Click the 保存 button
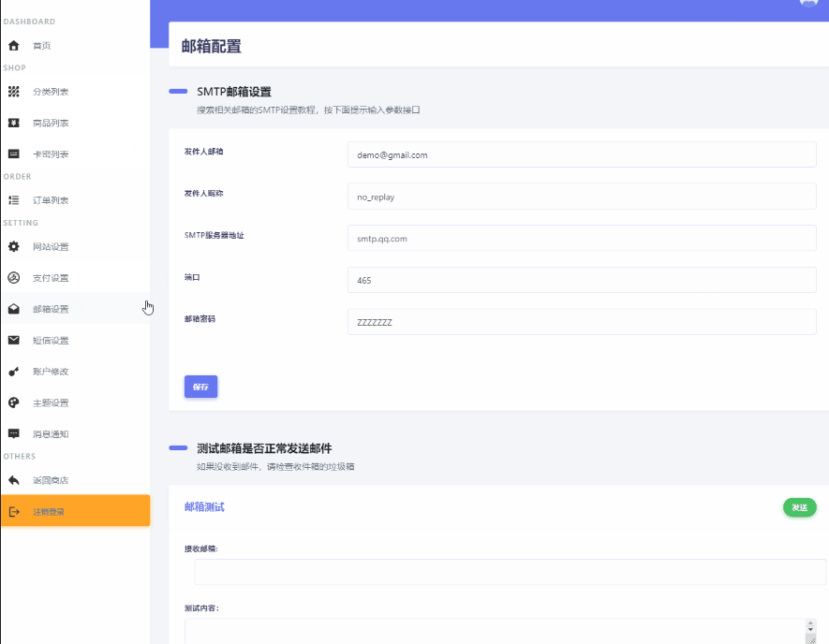The height and width of the screenshot is (644, 829). pyautogui.click(x=200, y=387)
